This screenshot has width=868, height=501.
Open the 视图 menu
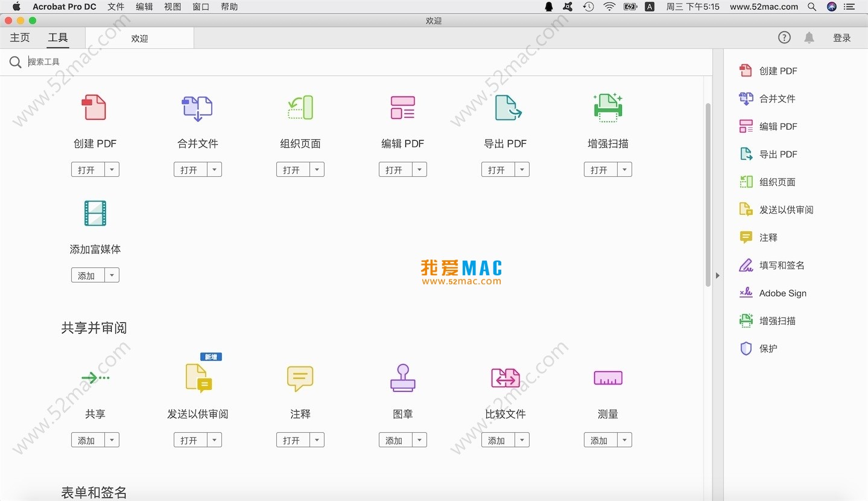click(173, 7)
